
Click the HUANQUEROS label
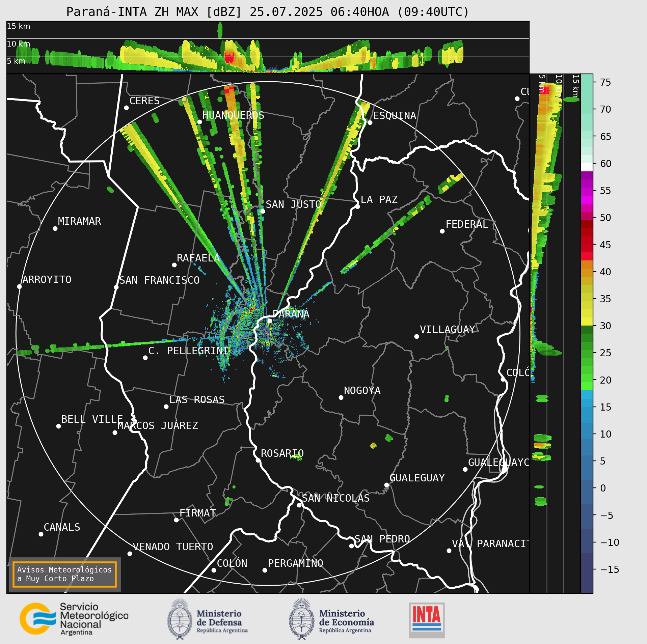click(233, 115)
